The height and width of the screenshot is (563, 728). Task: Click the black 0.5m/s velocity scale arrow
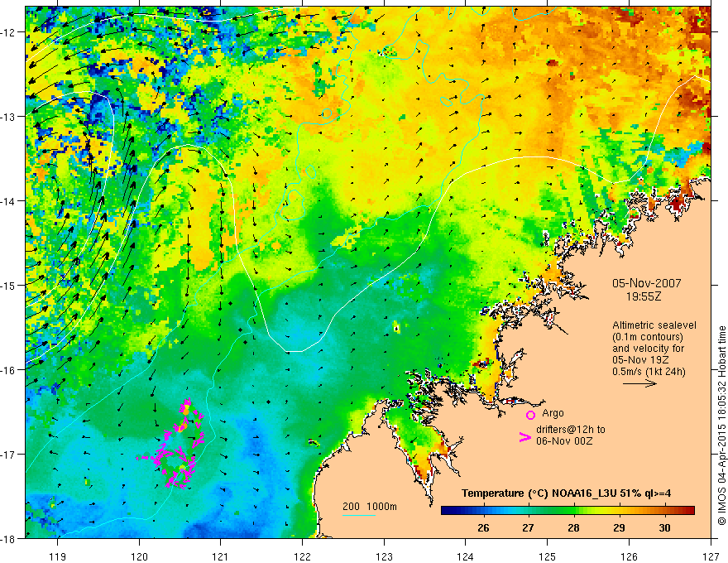pos(639,383)
